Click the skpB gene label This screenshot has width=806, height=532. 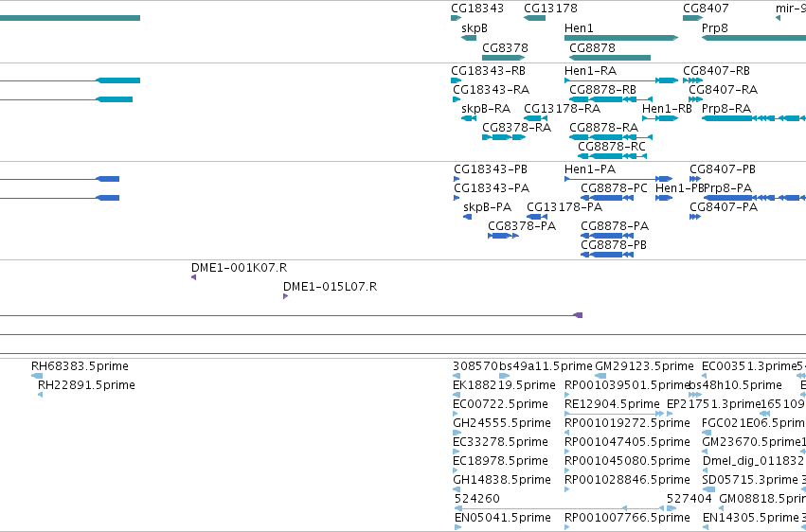474,27
